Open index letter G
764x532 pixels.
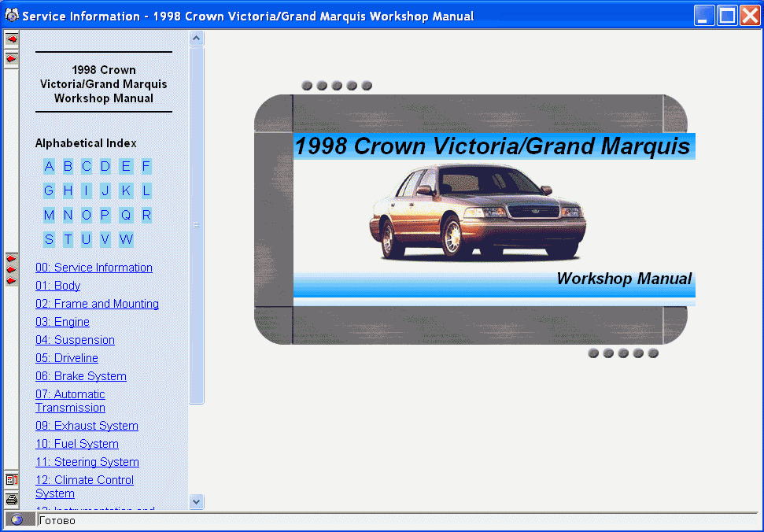tap(49, 190)
